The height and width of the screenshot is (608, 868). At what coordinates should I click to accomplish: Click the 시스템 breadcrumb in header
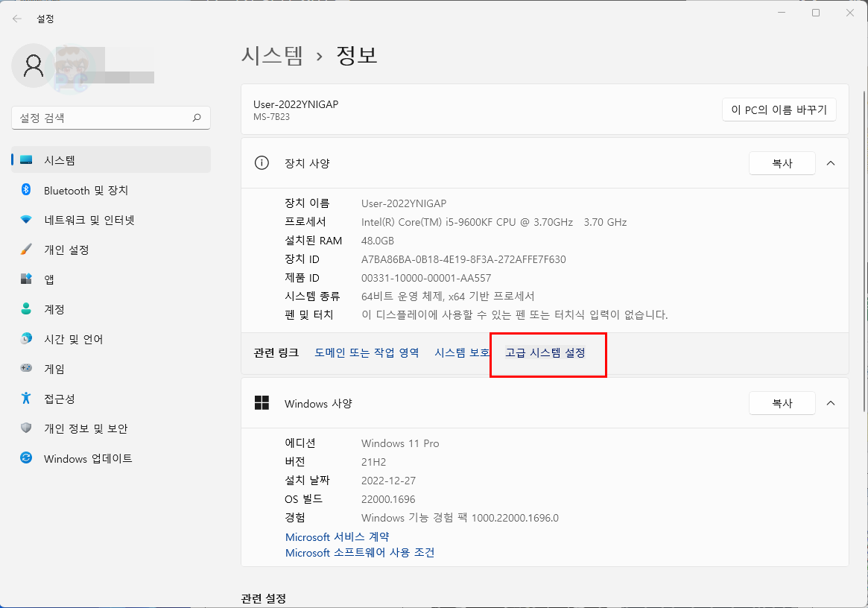pos(273,55)
